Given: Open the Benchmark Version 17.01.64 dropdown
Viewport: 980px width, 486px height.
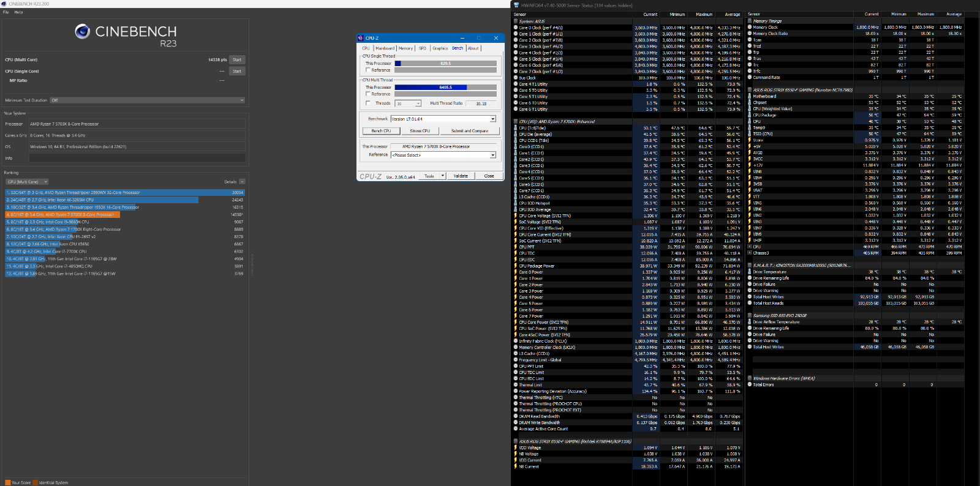Looking at the screenshot, I should pyautogui.click(x=443, y=119).
